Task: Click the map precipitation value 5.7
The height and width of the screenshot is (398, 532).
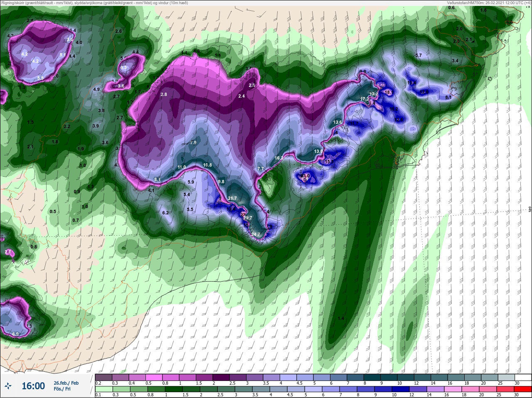Action: tap(419, 55)
